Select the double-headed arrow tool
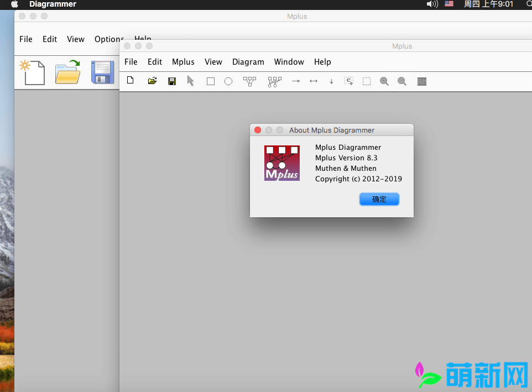 (314, 81)
